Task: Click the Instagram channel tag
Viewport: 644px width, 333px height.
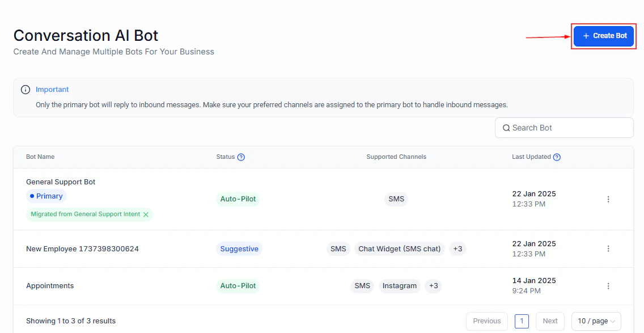Action: click(x=399, y=286)
